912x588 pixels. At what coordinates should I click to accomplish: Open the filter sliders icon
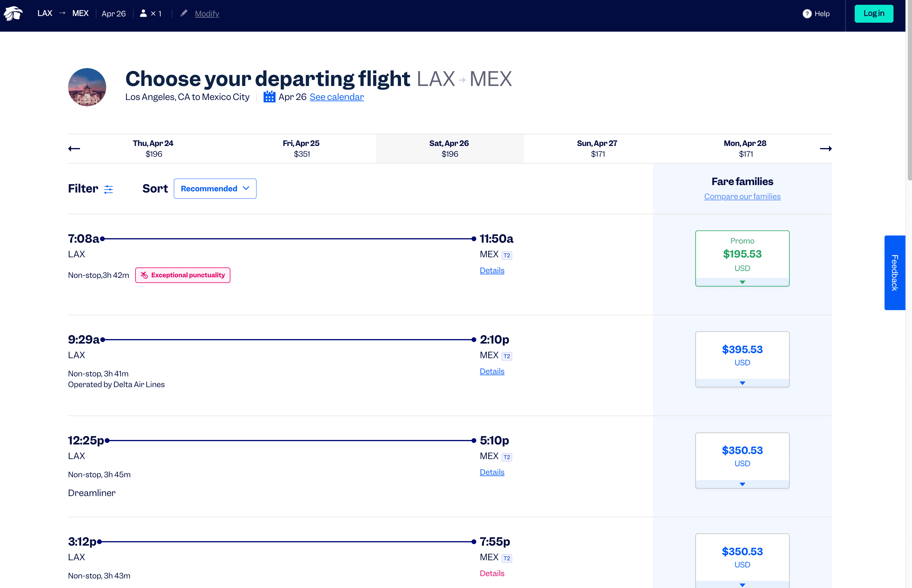coord(109,189)
